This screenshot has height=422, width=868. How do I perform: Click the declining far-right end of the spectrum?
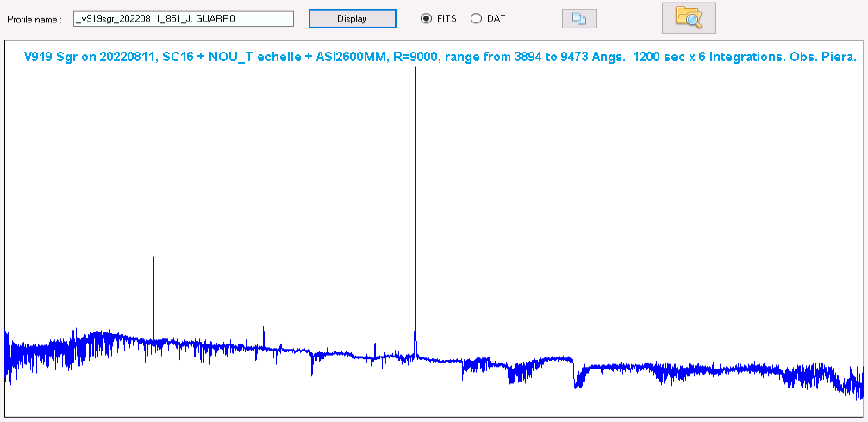pos(852,383)
